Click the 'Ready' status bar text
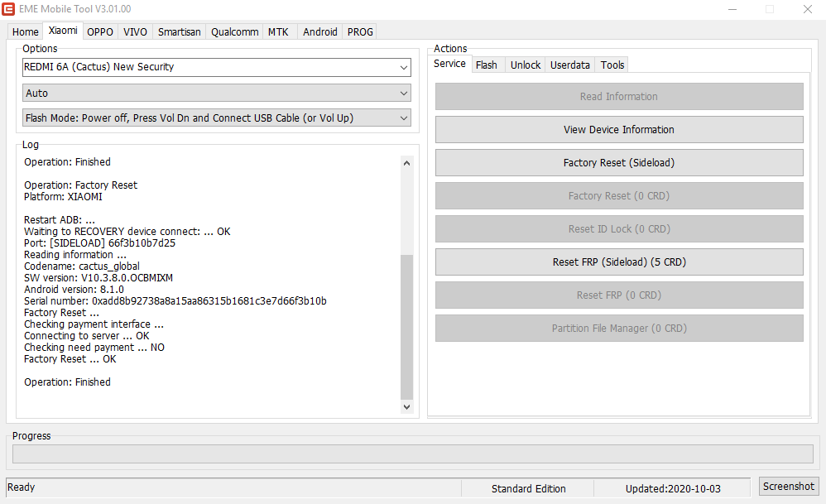The height and width of the screenshot is (504, 826). pyautogui.click(x=21, y=487)
